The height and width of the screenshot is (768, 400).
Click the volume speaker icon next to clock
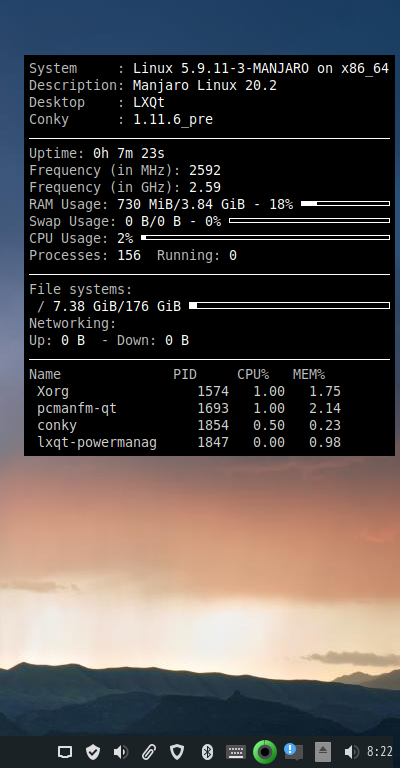[x=352, y=752]
